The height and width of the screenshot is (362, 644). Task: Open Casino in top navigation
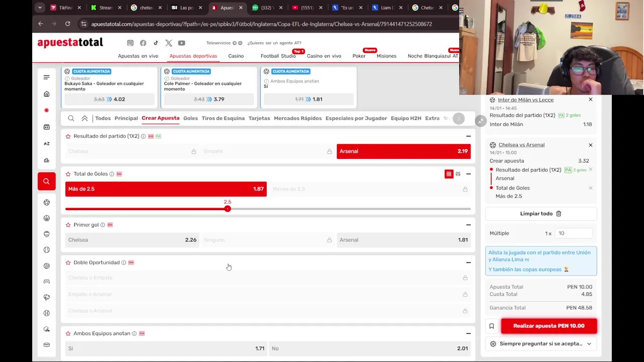[x=236, y=56]
